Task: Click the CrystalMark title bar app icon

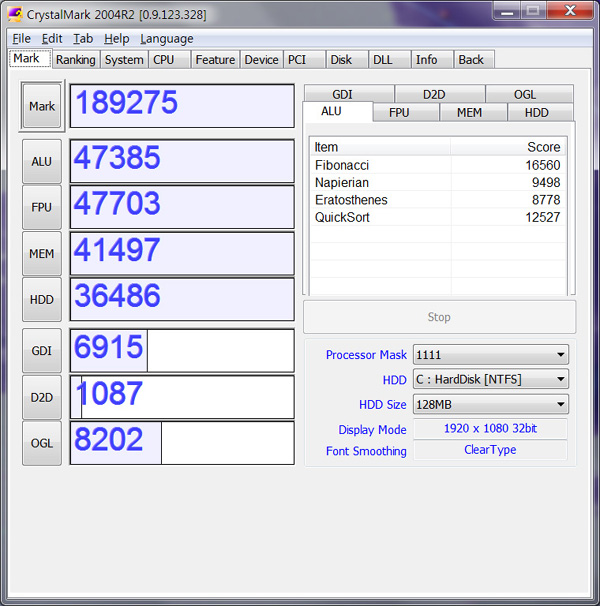Action: coord(15,14)
